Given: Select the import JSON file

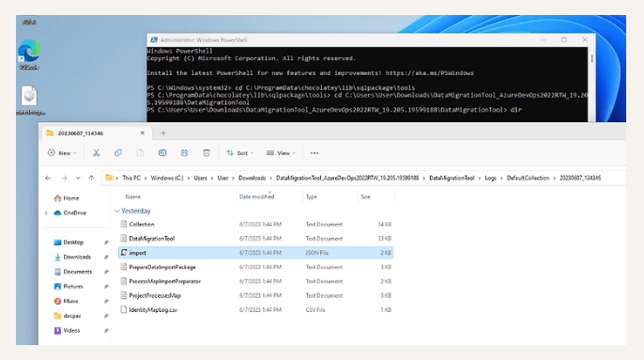Looking at the screenshot, I should (256, 253).
